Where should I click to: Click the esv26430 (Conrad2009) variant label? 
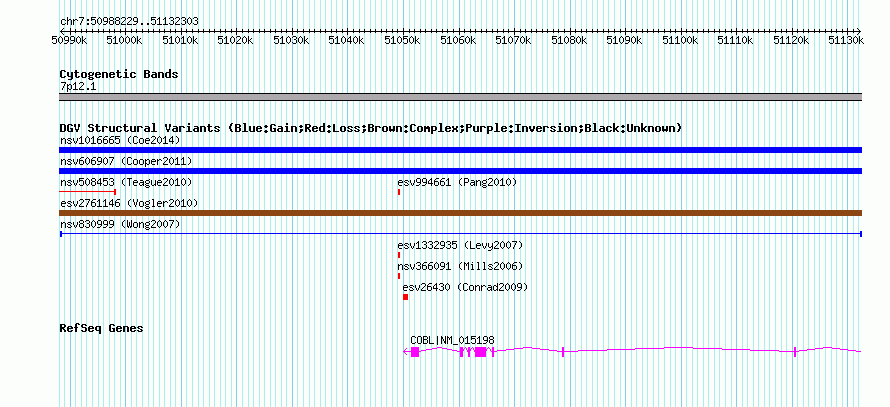pos(465,287)
